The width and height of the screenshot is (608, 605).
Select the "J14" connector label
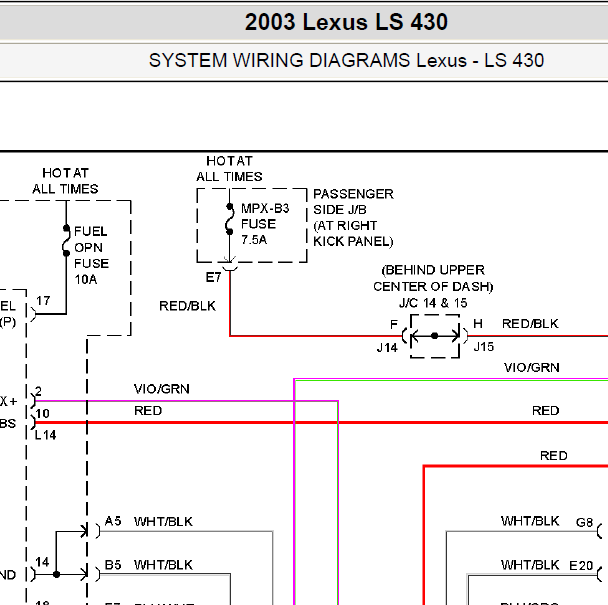coord(387,348)
